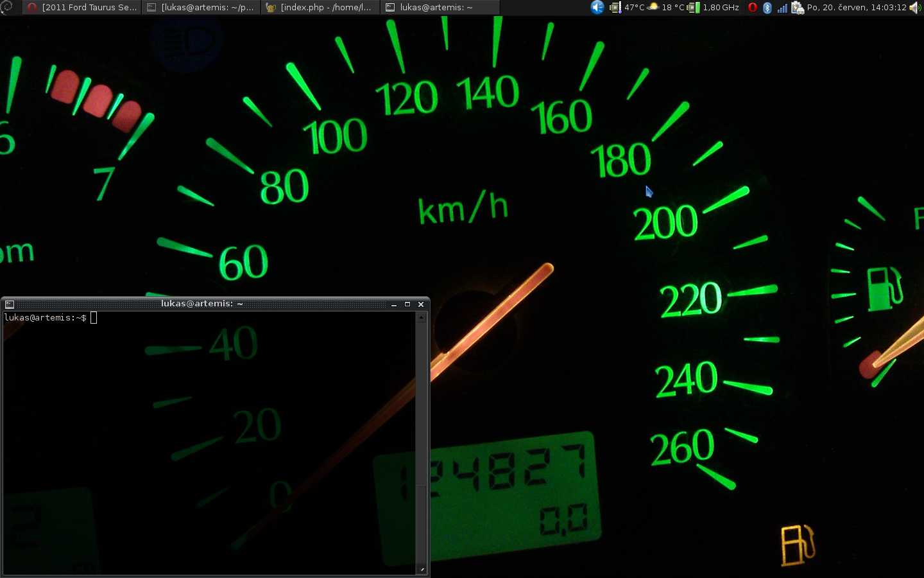
Task: Minimize the terminal window
Action: click(x=394, y=304)
